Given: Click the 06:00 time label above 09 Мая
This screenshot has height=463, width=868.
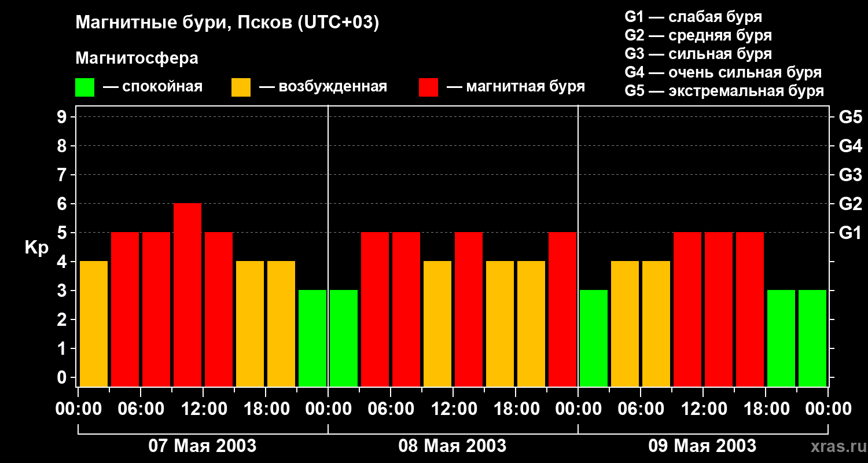Looking at the screenshot, I should pos(640,409).
